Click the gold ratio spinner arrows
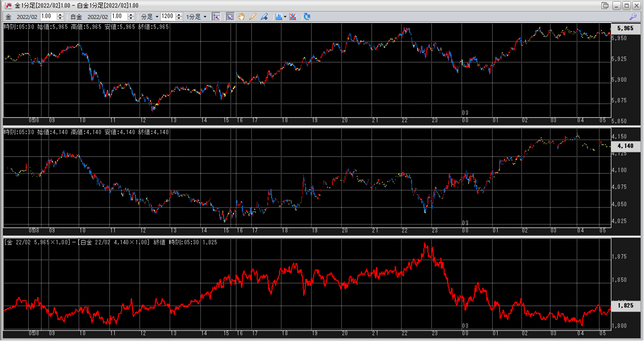Screen dimensions: 644x341 coord(60,16)
